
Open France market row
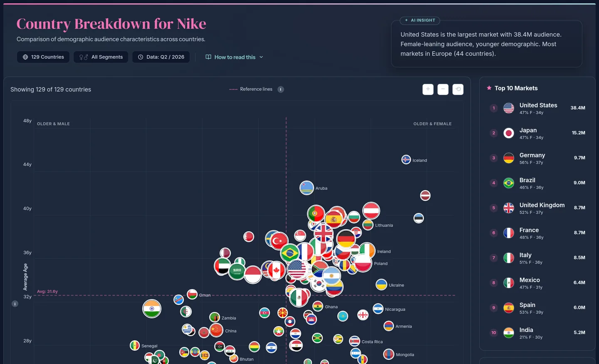537,233
